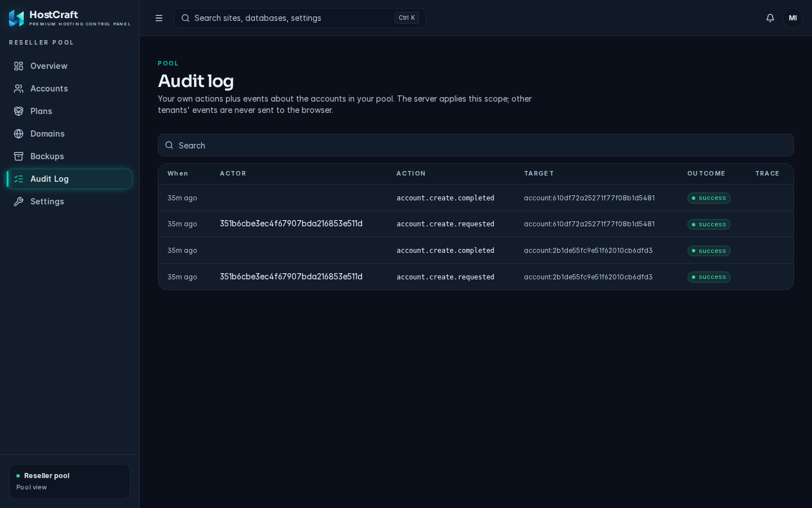Click the Domains globe icon
The width and height of the screenshot is (812, 508).
point(19,134)
